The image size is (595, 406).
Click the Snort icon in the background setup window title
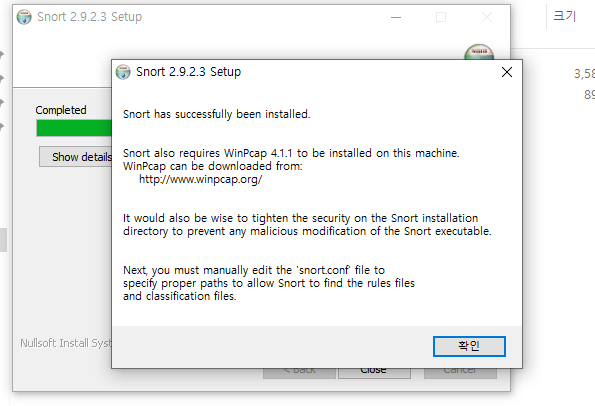coord(24,17)
